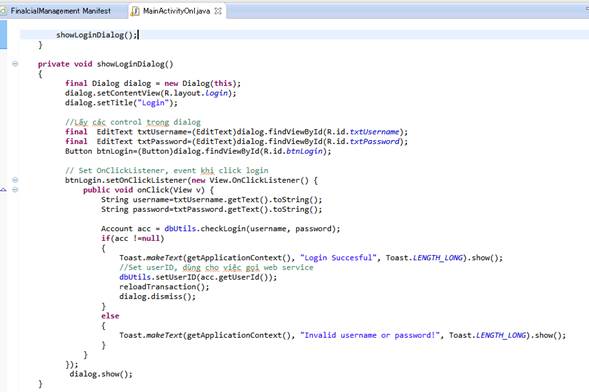589x392 pixels.
Task: Click the 'else' keyword line
Action: click(110, 316)
